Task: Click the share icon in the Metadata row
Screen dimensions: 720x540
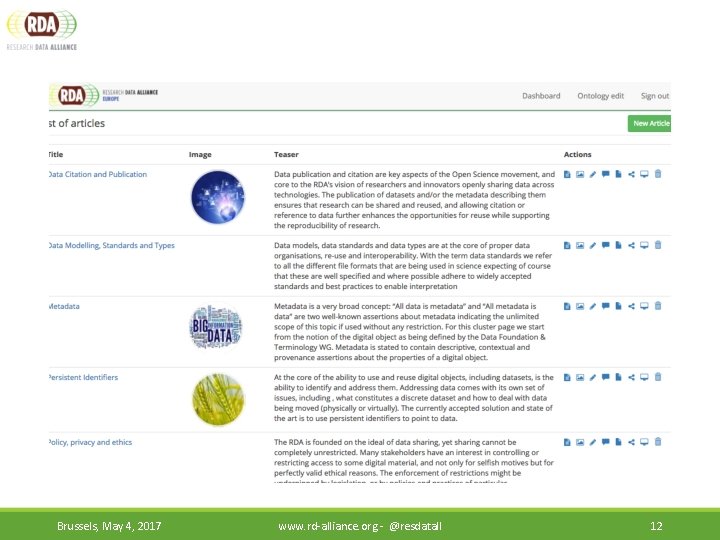Action: [x=631, y=306]
